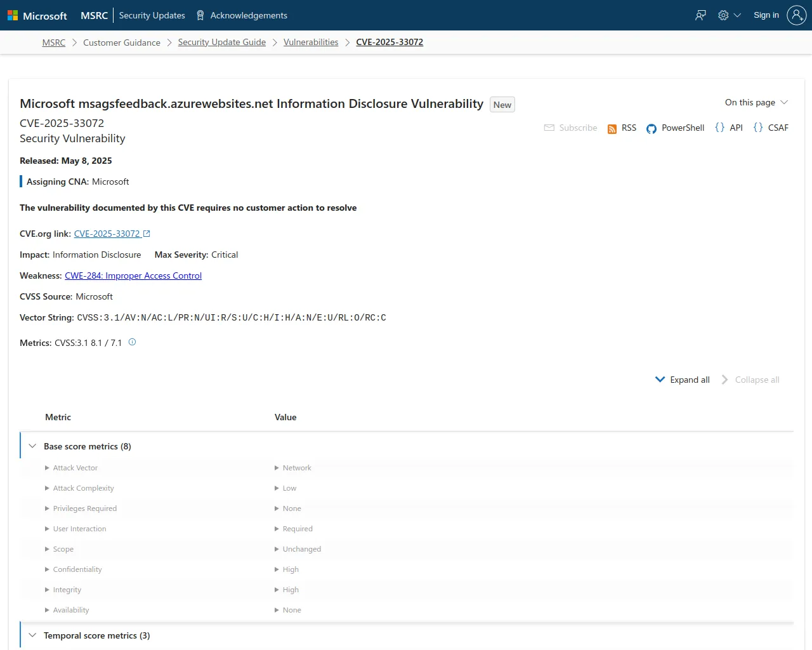Expand the Integrity row
812x650 pixels.
pos(47,590)
